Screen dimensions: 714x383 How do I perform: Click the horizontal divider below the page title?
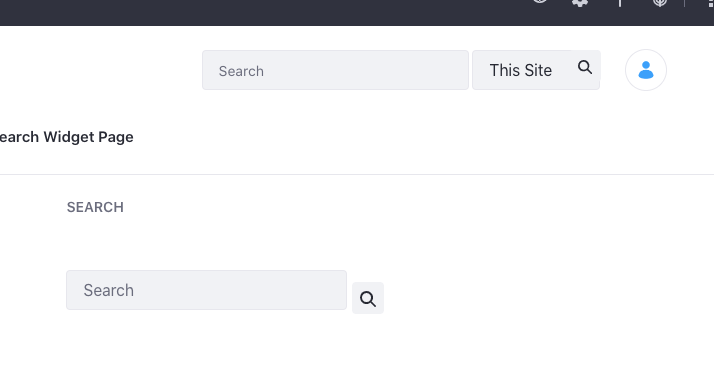[357, 174]
